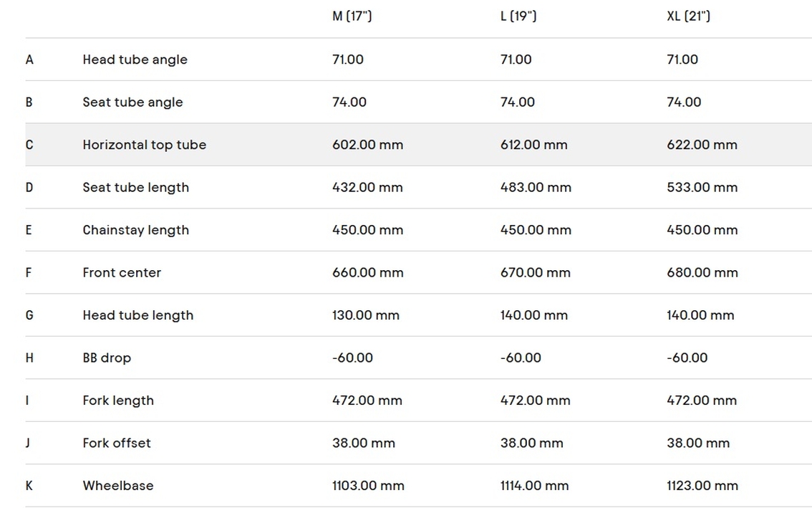Click the Head tube angle label
The image size is (812, 508).
135,59
